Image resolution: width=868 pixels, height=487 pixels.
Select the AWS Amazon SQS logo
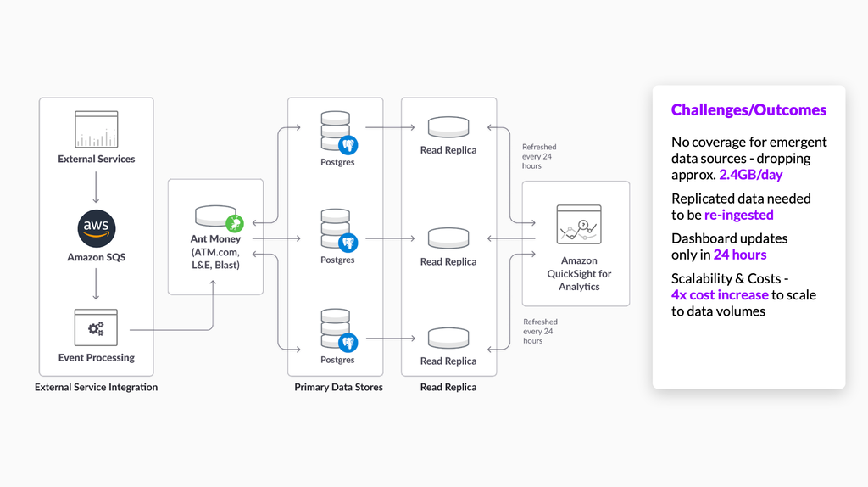click(x=97, y=228)
